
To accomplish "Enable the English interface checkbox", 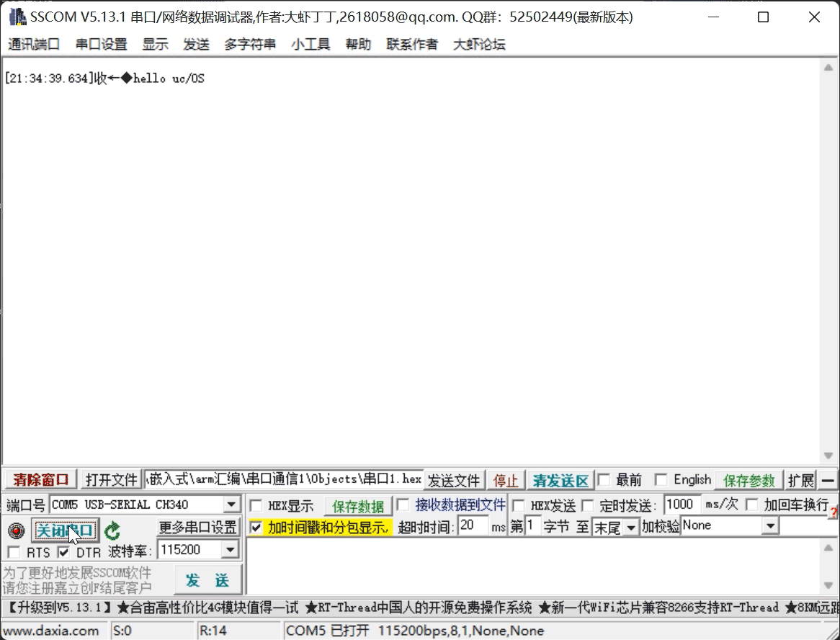I will pos(661,479).
